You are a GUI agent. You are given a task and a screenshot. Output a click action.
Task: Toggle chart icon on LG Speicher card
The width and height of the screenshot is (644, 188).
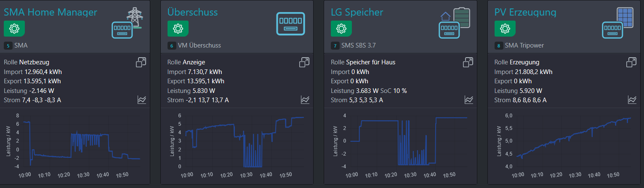(x=468, y=100)
